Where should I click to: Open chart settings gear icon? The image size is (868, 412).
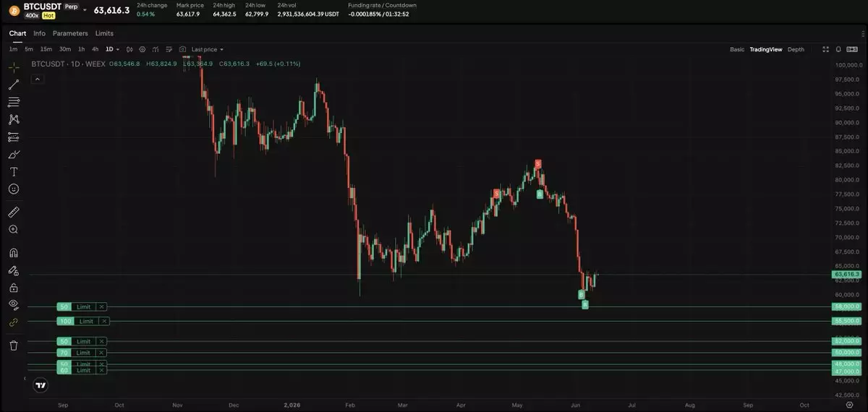(x=142, y=49)
